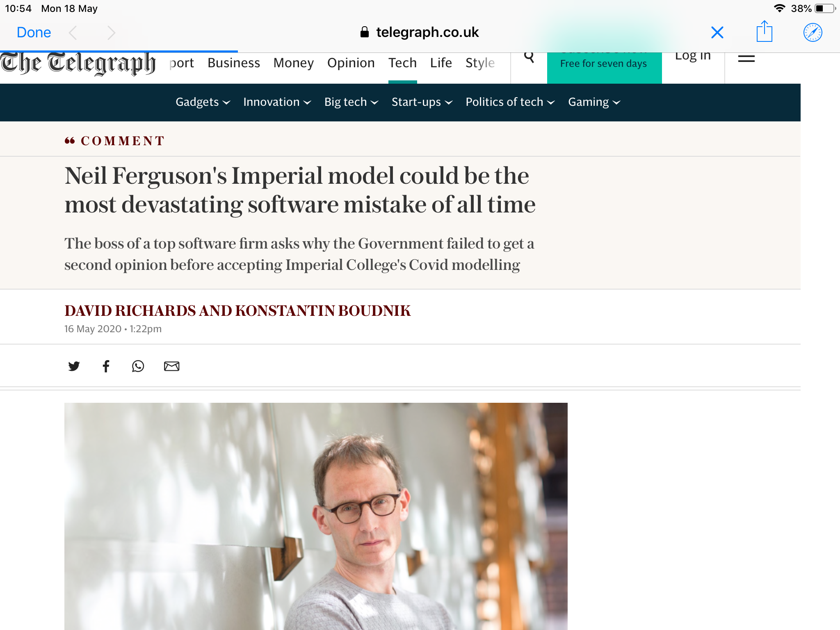Tap the Safari share sheet icon
The image size is (840, 630).
coord(764,32)
